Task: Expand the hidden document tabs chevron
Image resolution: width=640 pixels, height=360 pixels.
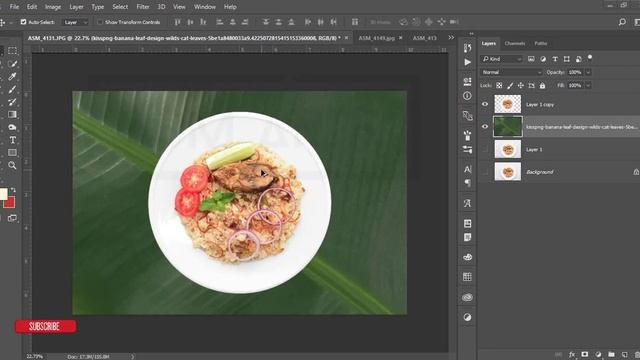Action: pyautogui.click(x=451, y=38)
